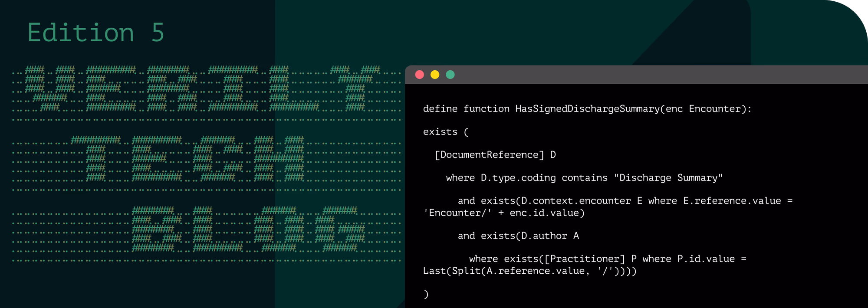Click line "'Encounter/' + enc.id.value)"
Screen dimensions: 868x308
pyautogui.click(x=504, y=213)
